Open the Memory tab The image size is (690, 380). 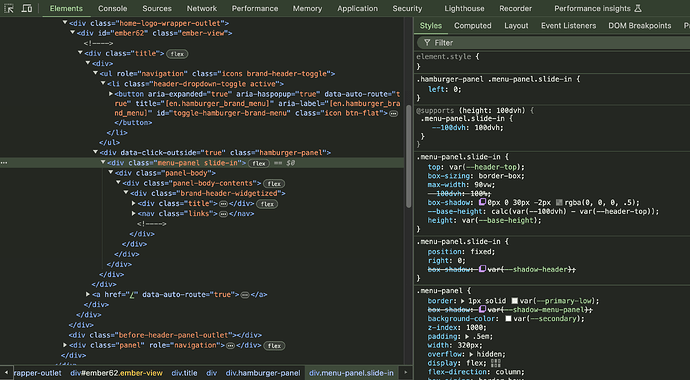tap(308, 8)
